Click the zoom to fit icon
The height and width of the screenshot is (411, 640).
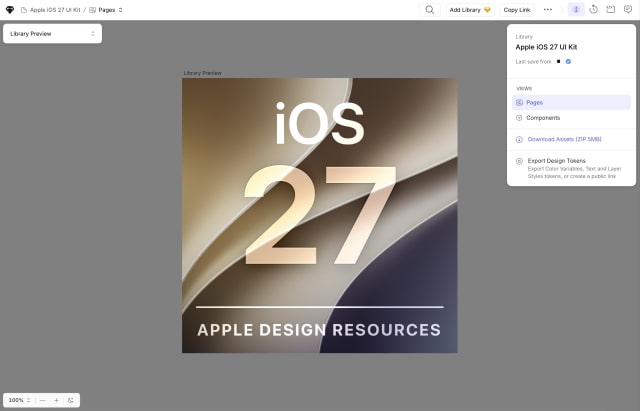[x=71, y=400]
